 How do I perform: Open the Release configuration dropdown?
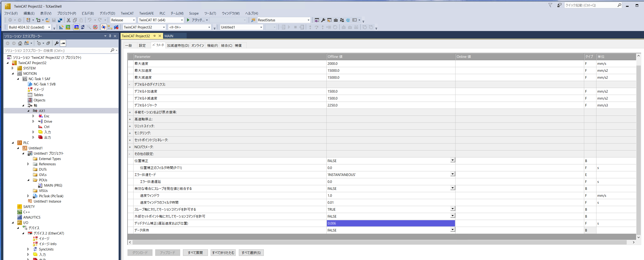click(134, 20)
